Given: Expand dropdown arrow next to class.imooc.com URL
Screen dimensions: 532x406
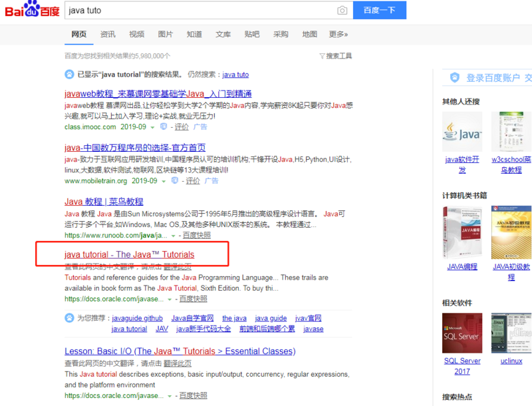Looking at the screenshot, I should (x=152, y=127).
